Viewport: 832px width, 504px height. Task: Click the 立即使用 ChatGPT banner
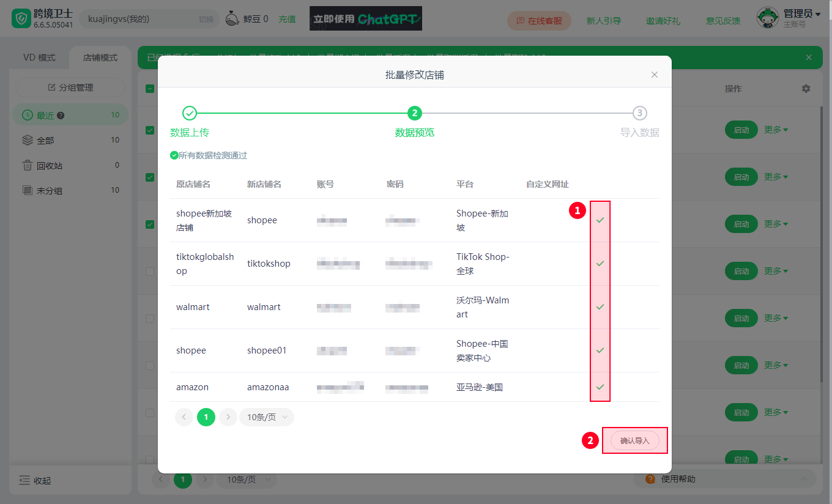[366, 19]
